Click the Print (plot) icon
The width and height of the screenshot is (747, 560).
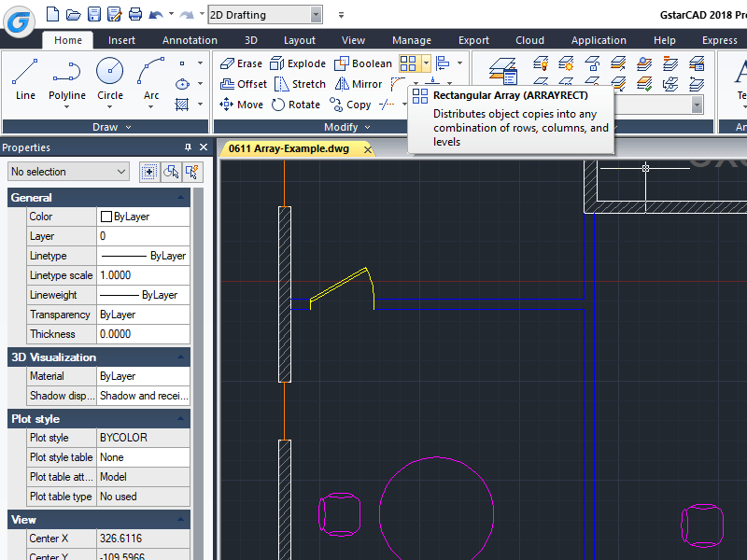tap(135, 14)
